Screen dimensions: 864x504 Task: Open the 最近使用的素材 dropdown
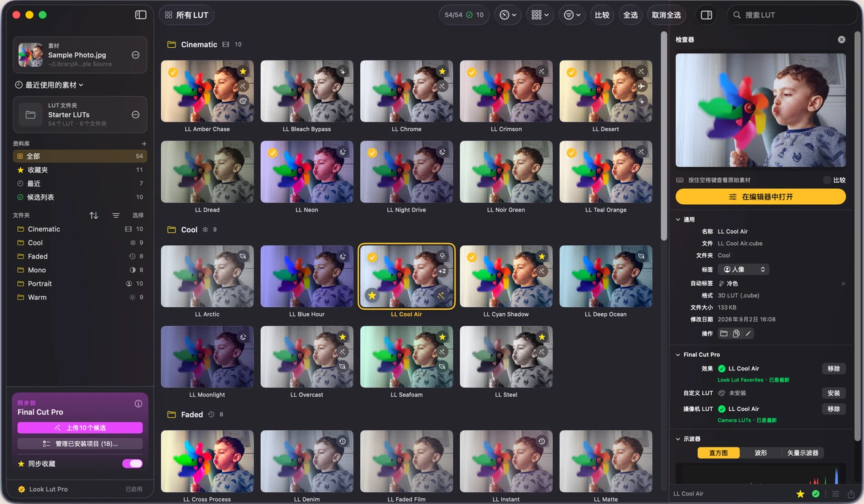click(49, 85)
